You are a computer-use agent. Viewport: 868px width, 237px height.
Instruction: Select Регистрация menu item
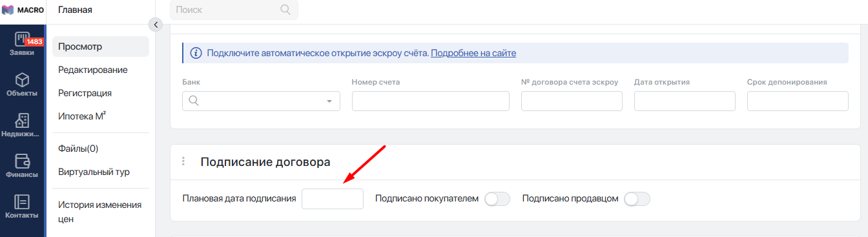point(85,93)
